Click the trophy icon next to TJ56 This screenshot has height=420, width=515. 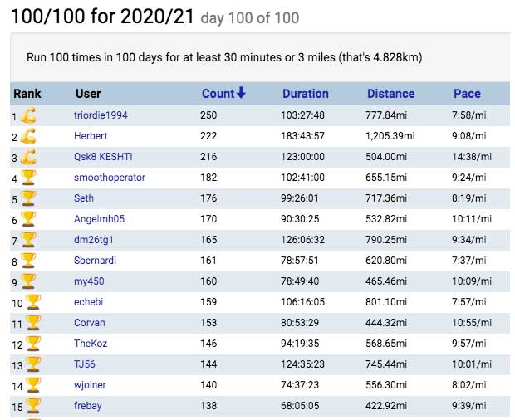(x=33, y=364)
